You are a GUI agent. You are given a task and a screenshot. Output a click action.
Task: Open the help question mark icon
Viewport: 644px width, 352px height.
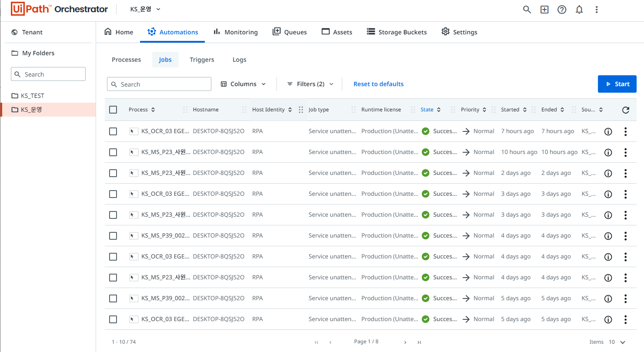point(562,10)
